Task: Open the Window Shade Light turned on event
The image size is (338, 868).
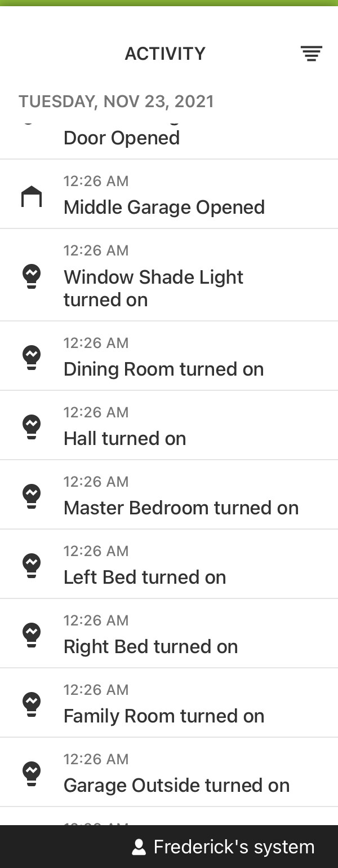Action: (x=169, y=275)
